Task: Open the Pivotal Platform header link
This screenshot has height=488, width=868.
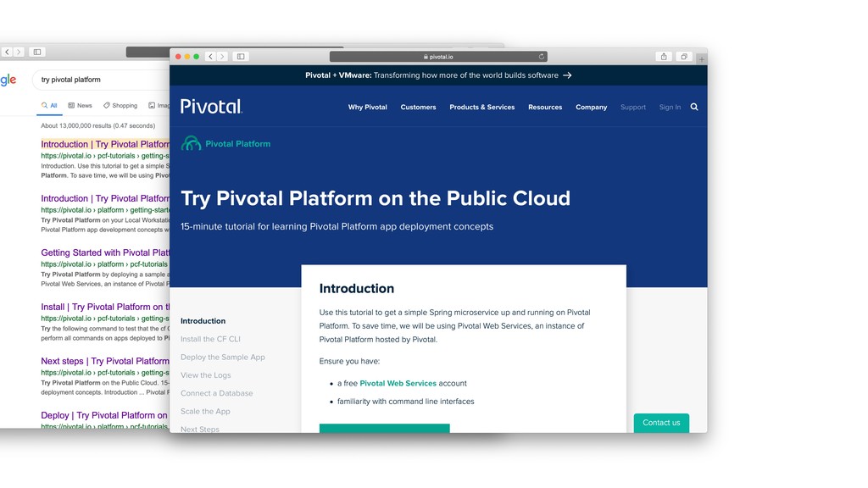Action: point(238,144)
